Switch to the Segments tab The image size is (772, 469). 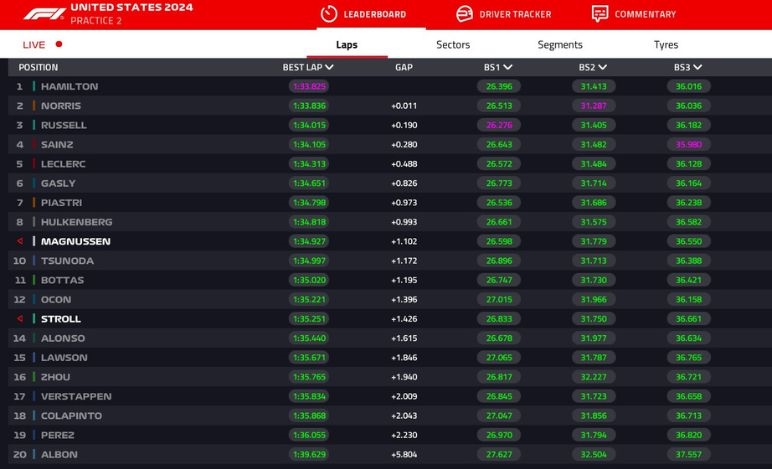tap(560, 45)
